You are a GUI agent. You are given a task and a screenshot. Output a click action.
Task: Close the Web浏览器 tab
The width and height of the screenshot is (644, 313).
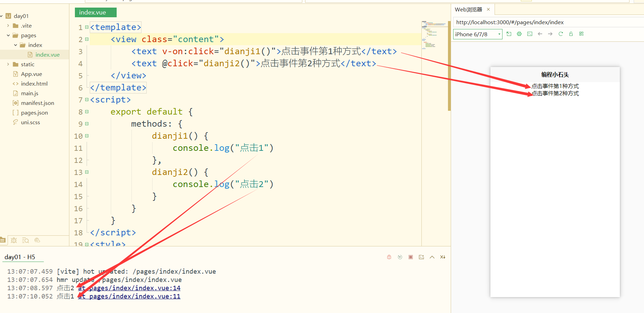[488, 9]
